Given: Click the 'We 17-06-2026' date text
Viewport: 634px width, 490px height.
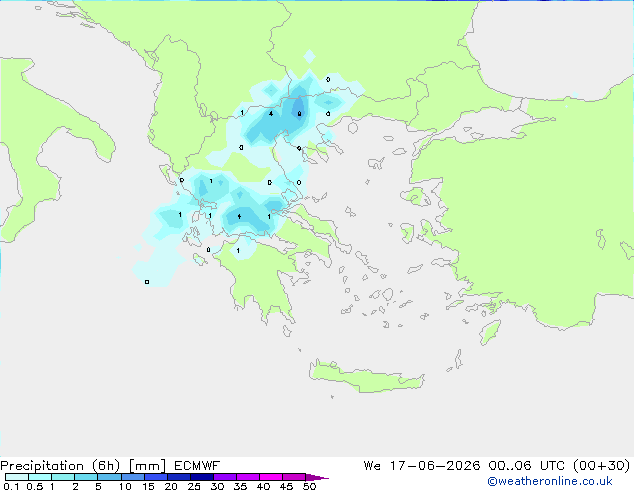Looking at the screenshot, I should tap(422, 466).
